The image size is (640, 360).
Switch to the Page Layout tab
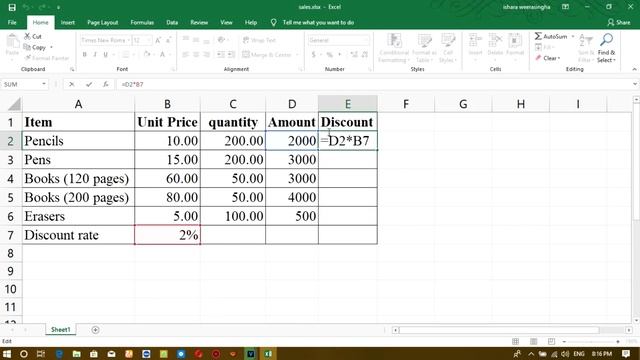click(x=102, y=22)
